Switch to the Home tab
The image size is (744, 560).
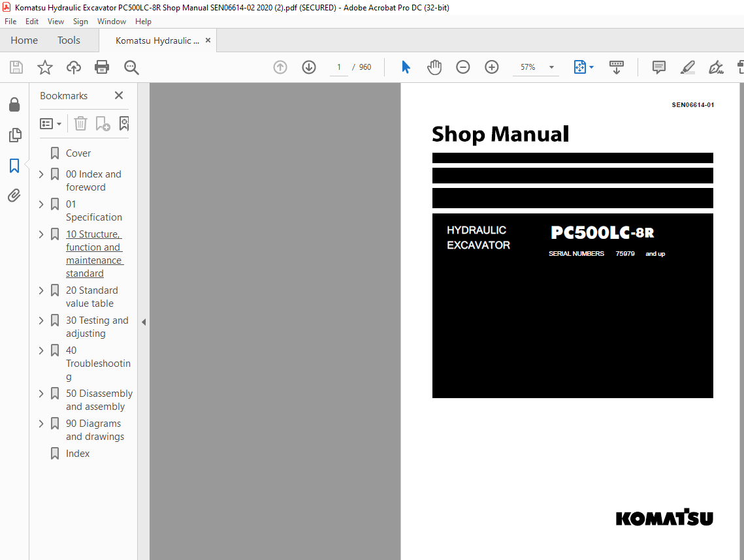click(24, 40)
